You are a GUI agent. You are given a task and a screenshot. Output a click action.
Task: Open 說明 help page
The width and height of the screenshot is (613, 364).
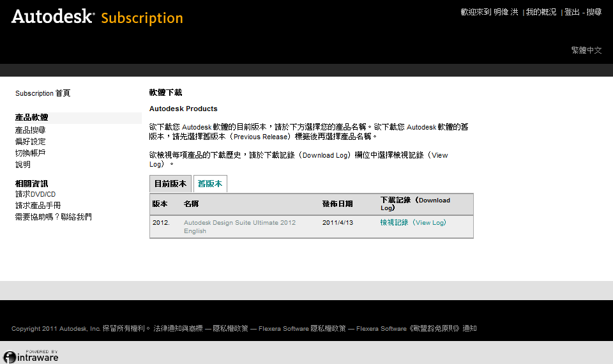[x=23, y=164]
